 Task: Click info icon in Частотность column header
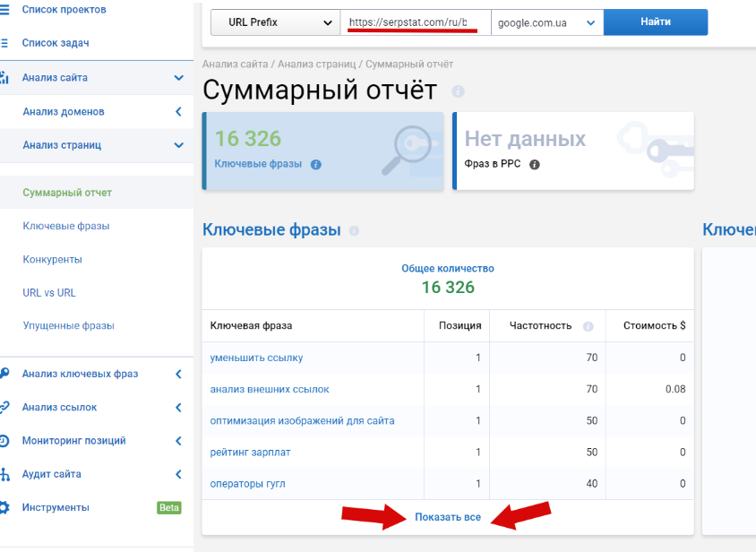pyautogui.click(x=588, y=326)
